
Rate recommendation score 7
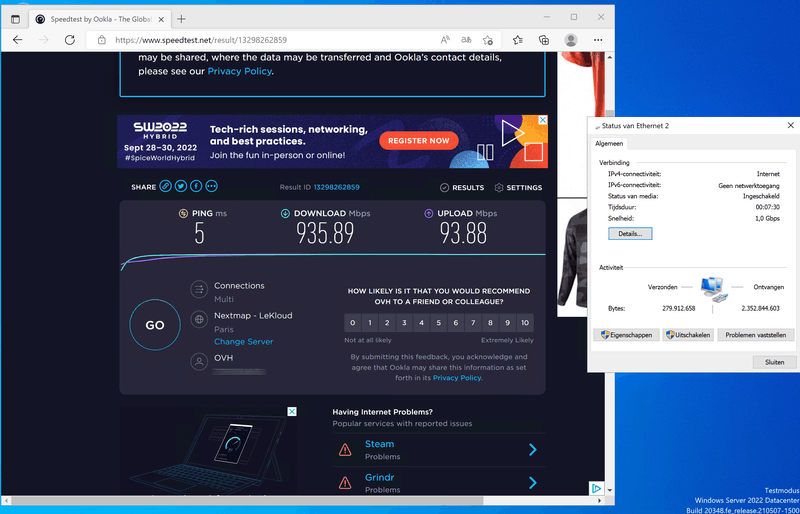click(473, 323)
